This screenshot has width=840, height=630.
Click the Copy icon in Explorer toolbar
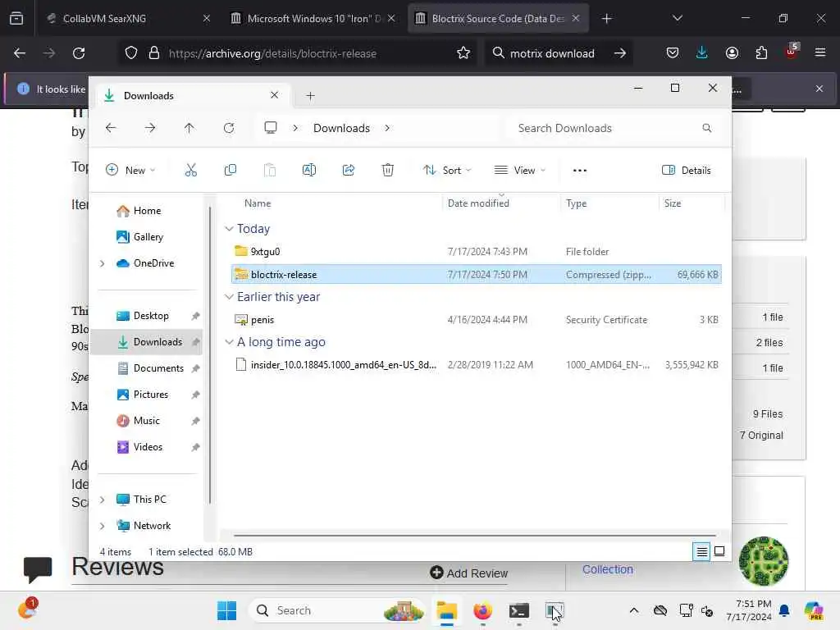point(231,171)
